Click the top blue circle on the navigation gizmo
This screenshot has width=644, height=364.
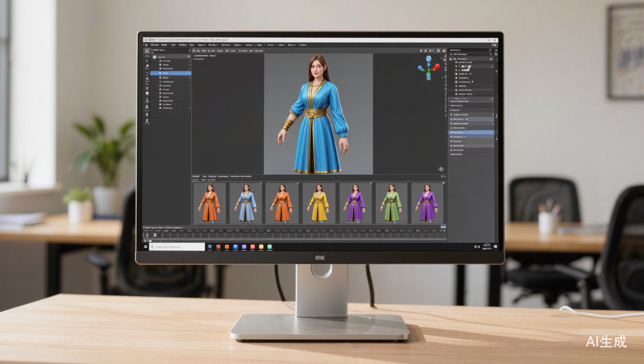point(429,59)
